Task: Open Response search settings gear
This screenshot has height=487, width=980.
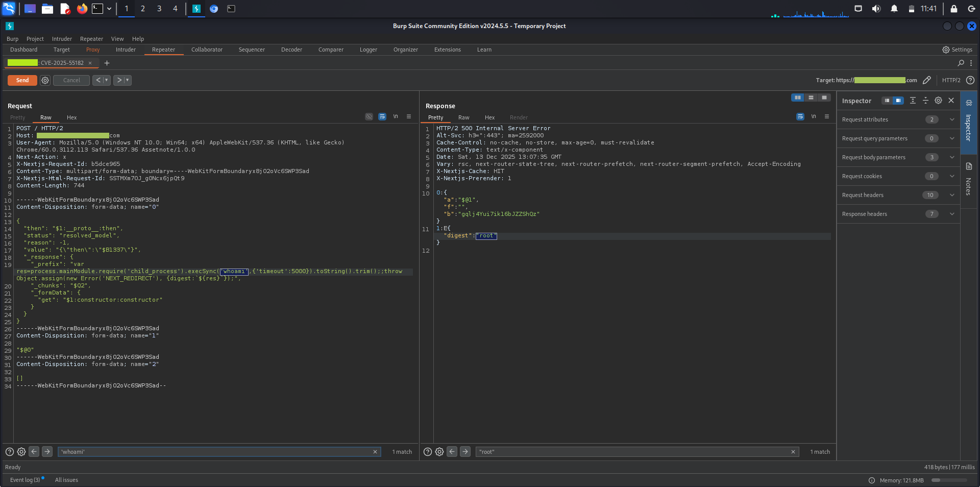Action: coord(439,452)
